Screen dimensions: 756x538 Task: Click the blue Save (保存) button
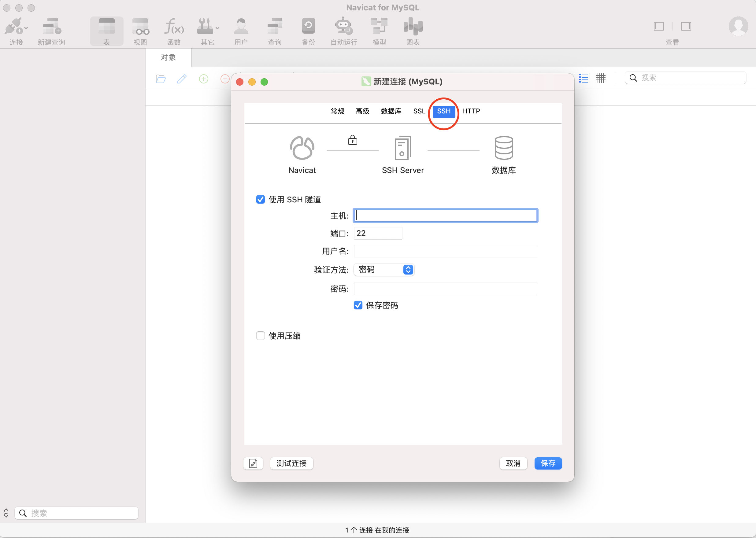coord(548,463)
